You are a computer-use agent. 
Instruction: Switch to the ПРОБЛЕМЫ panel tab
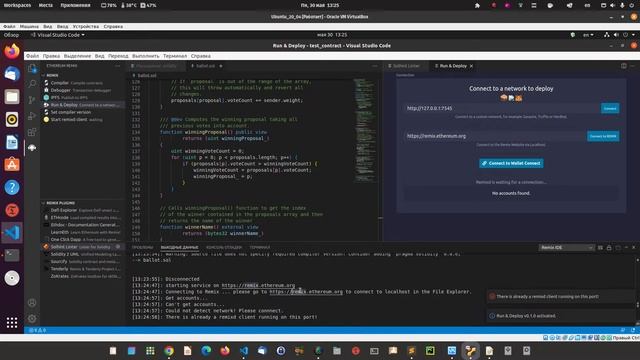(142, 247)
